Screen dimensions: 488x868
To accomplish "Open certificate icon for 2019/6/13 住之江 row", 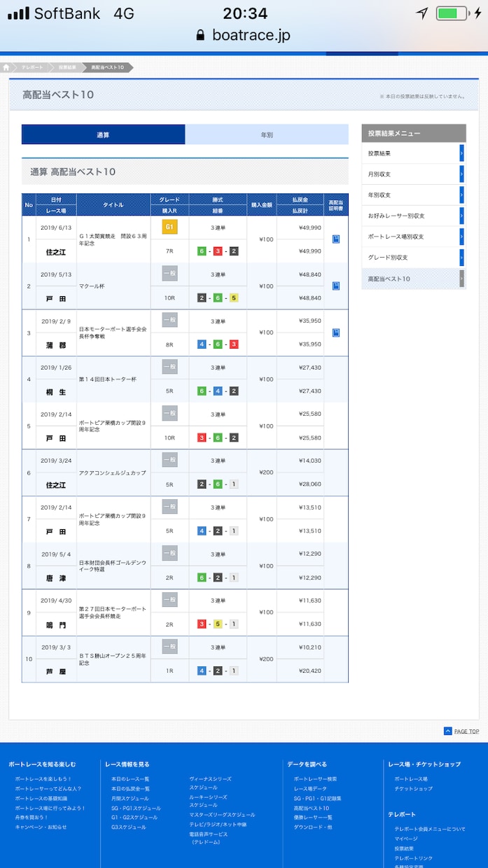I will pyautogui.click(x=336, y=239).
